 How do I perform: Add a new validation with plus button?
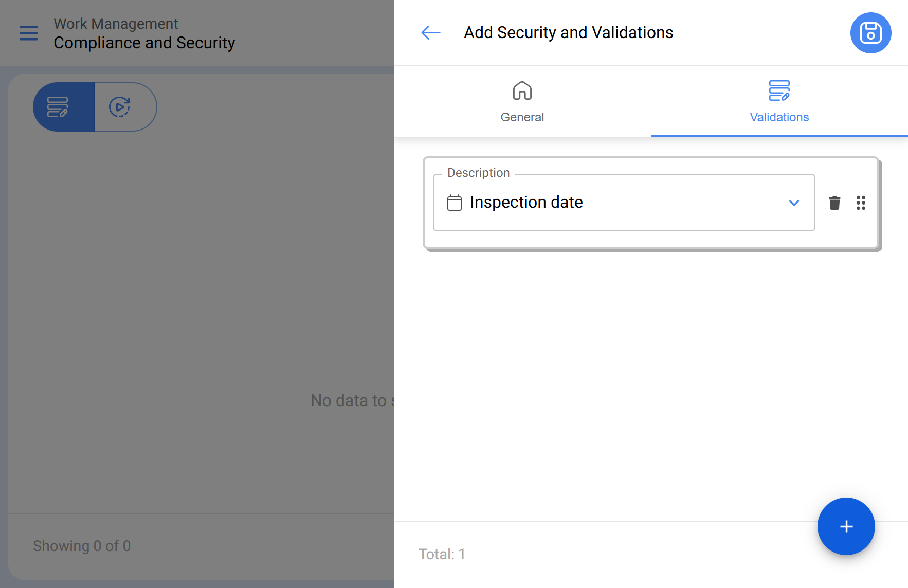846,526
